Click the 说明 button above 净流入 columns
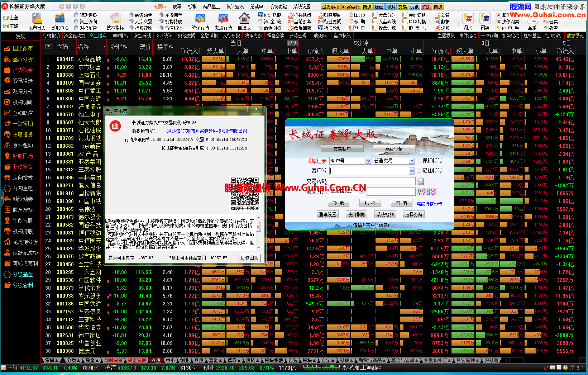The width and height of the screenshot is (588, 375). pyautogui.click(x=292, y=43)
